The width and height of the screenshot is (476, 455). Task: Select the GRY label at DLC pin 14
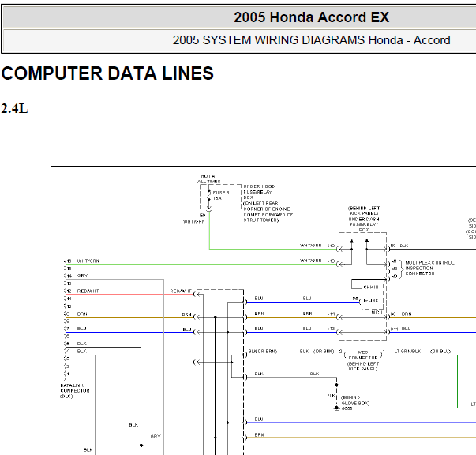pyautogui.click(x=82, y=276)
